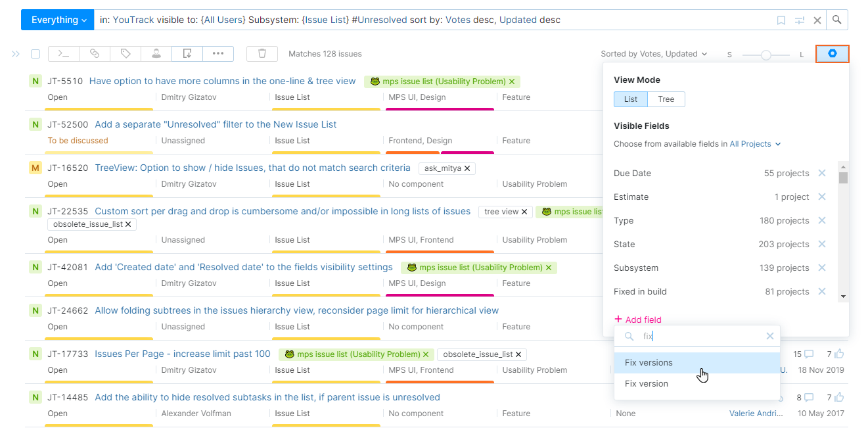This screenshot has height=428, width=868.
Task: Choose "Fix version" from the field list
Action: coord(647,384)
